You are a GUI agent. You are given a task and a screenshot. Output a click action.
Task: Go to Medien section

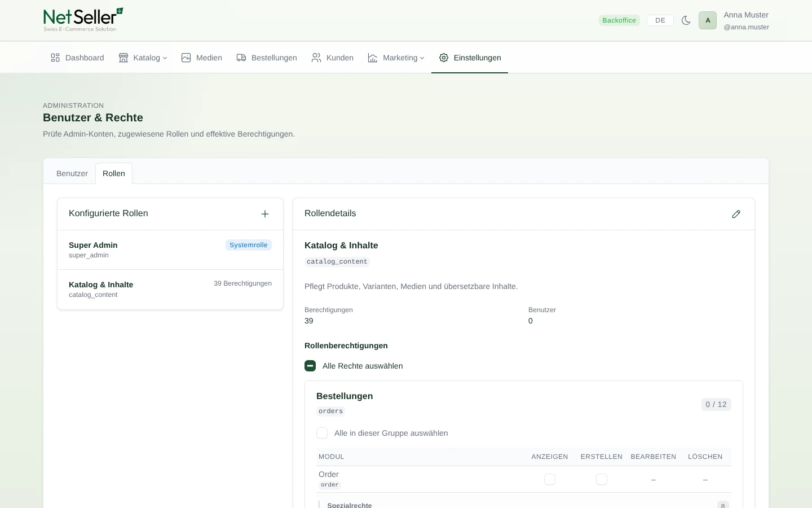[x=202, y=58]
